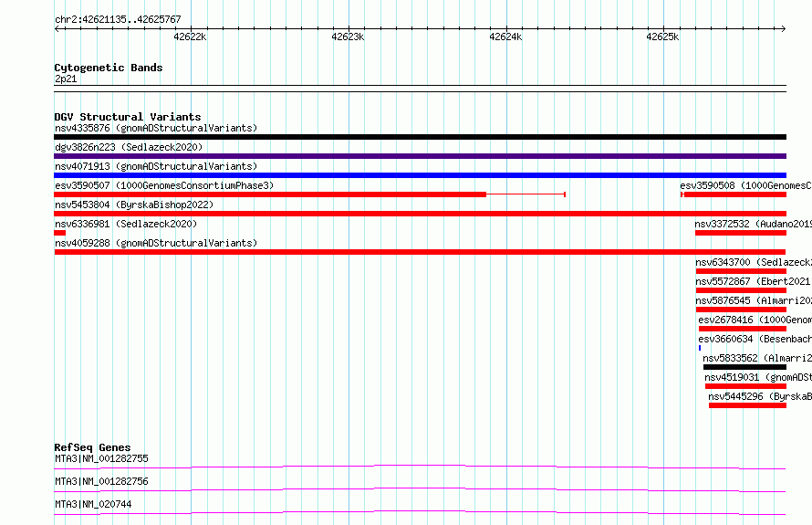812x525 pixels.
Task: Click the left arrow of the ruler
Action: 57,29
